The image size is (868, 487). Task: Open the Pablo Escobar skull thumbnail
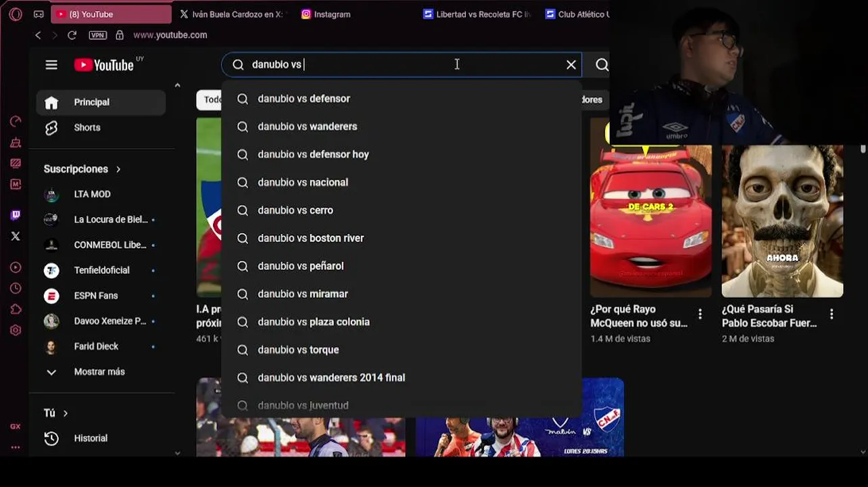coord(782,221)
